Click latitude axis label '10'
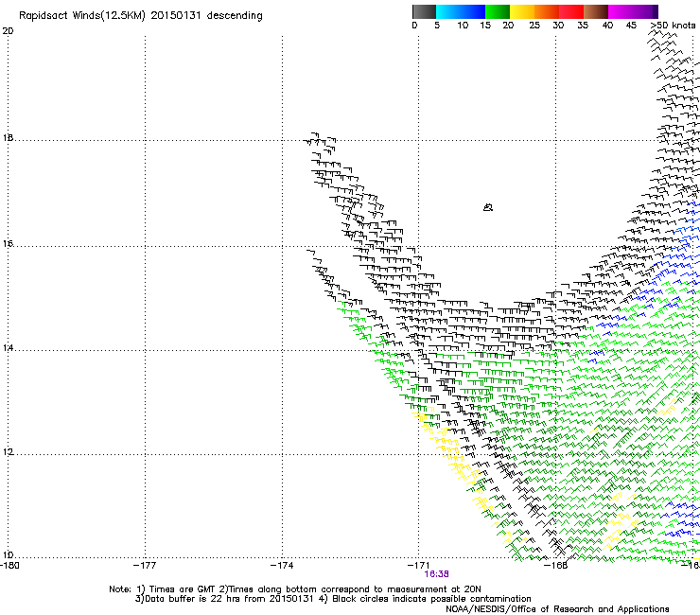The width and height of the screenshot is (700, 615). (x=8, y=555)
